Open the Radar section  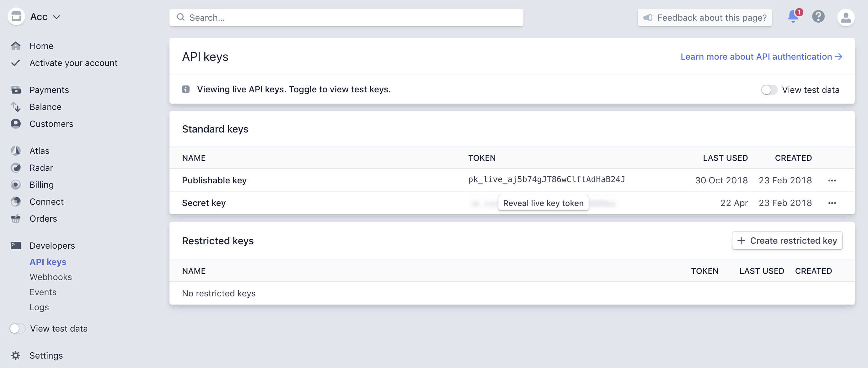tap(41, 168)
